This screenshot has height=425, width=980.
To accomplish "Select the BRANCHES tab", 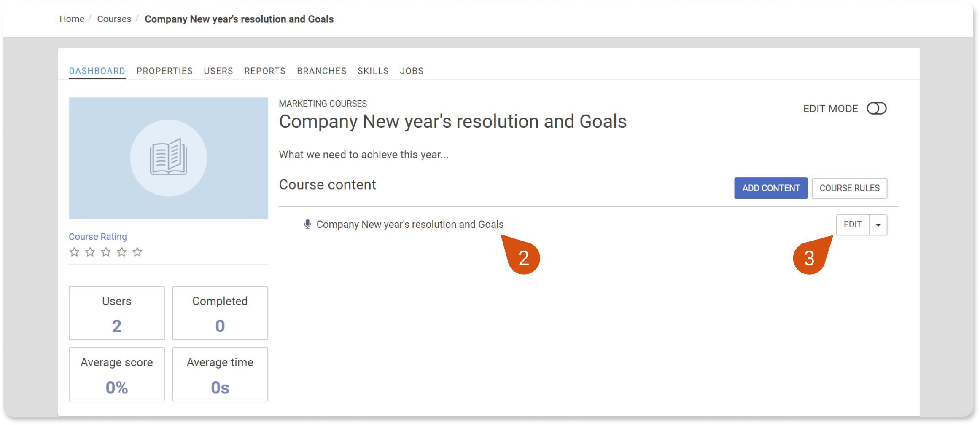I will point(321,71).
